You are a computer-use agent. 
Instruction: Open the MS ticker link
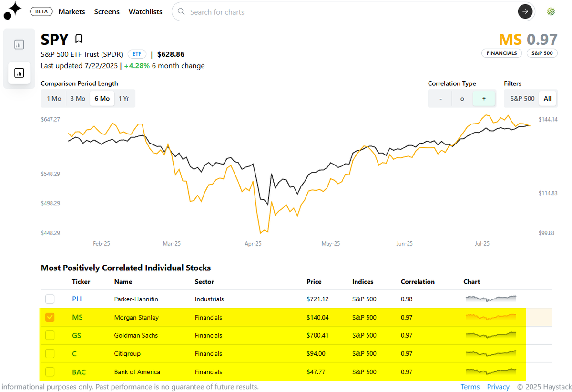pyautogui.click(x=77, y=318)
